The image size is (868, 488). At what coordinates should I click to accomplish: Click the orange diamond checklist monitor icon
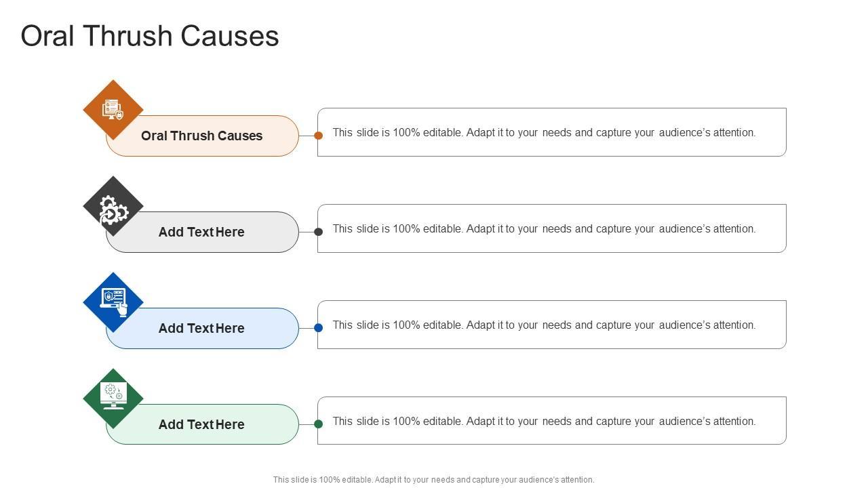coord(113,109)
